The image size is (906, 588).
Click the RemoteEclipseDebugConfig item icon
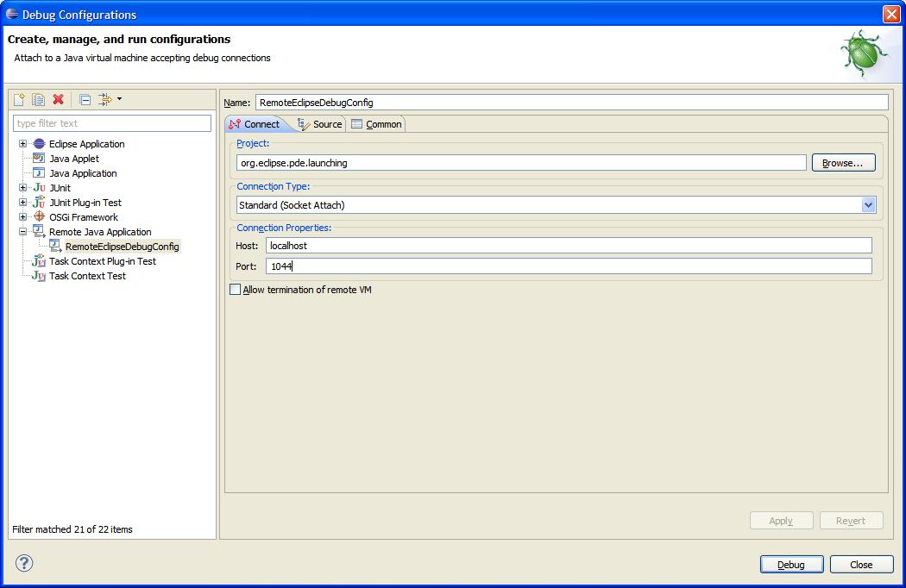(55, 246)
